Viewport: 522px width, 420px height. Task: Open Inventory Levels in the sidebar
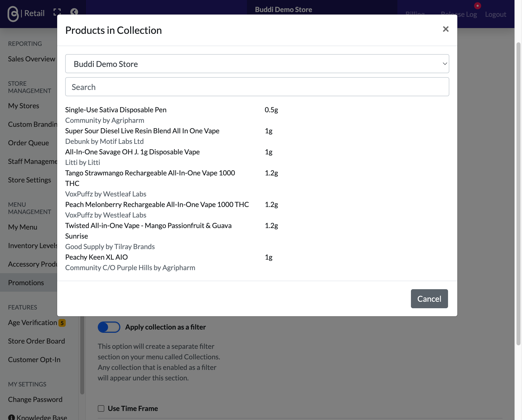33,246
